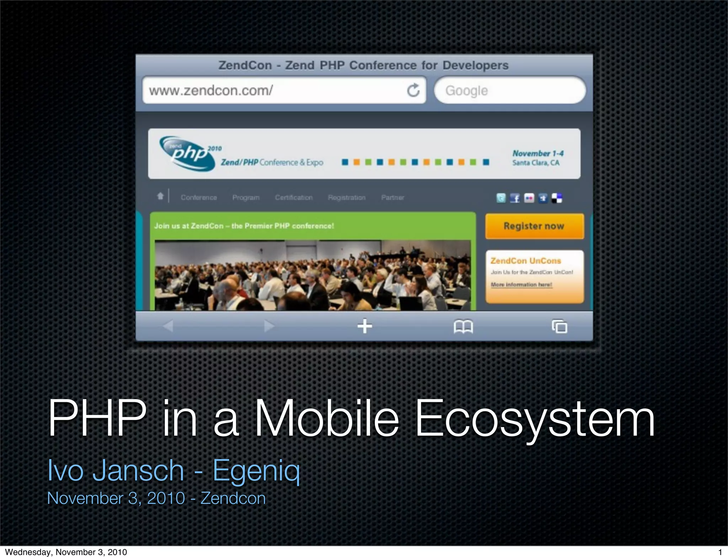
Task: Open the Program menu item
Action: [x=246, y=198]
